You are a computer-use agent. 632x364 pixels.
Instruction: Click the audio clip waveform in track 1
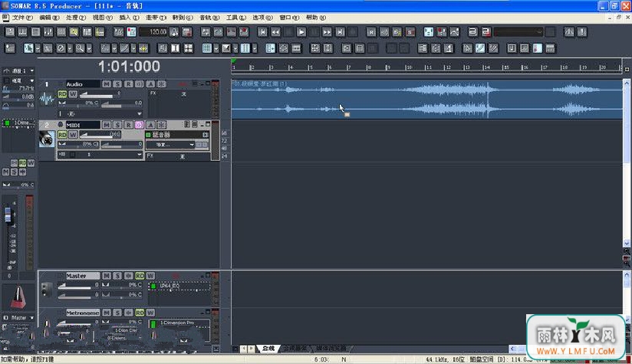coord(427,99)
